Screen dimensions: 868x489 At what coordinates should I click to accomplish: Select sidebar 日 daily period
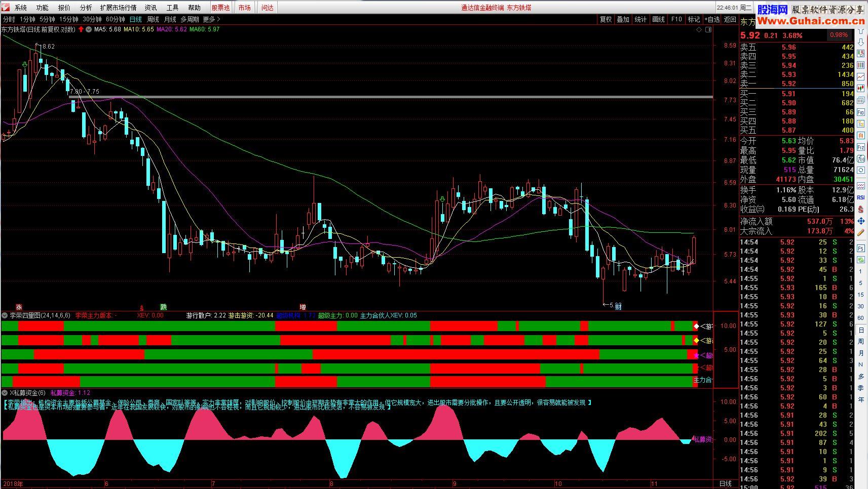(x=860, y=330)
